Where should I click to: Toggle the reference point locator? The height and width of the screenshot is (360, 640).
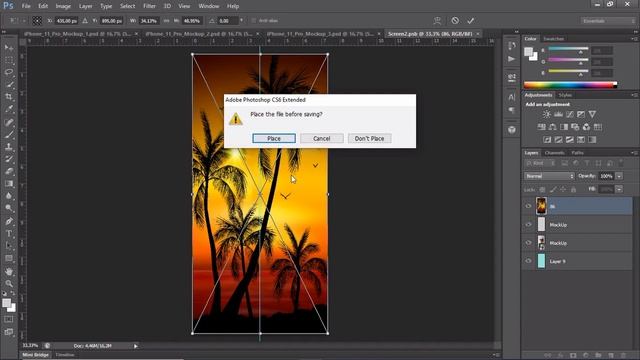37,20
